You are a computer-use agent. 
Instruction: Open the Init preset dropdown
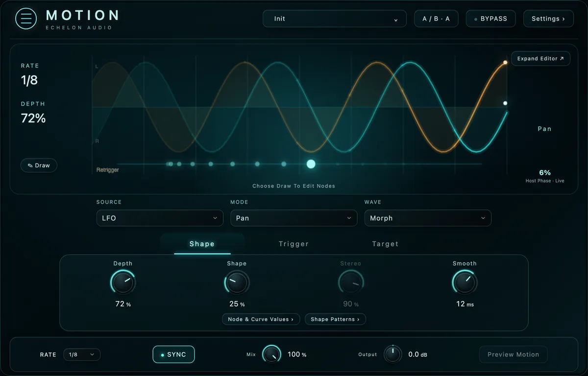click(x=335, y=19)
